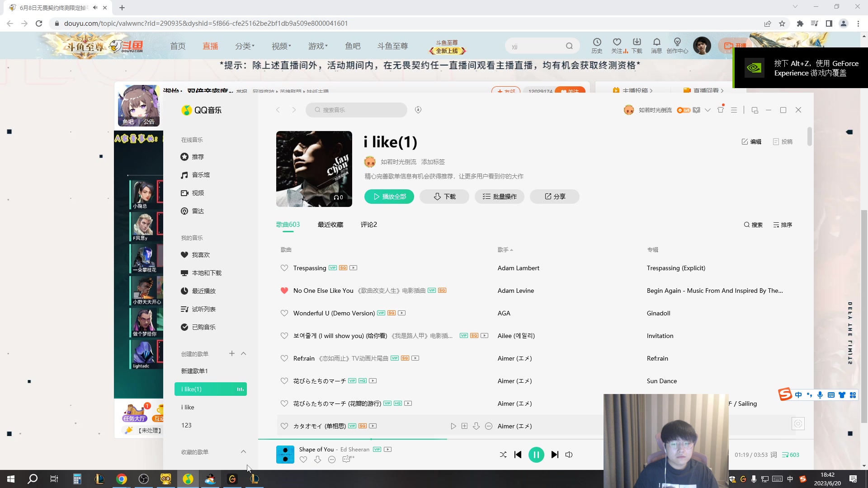868x488 pixels.
Task: Open the QQ Music main hamburger menu
Action: point(734,110)
